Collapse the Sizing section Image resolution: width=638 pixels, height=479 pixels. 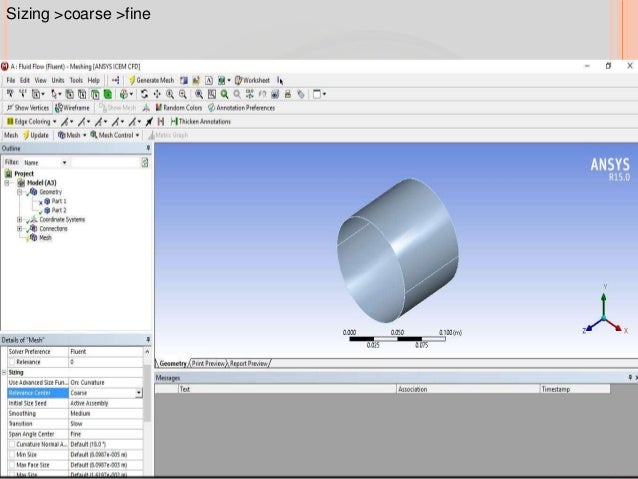[4, 372]
